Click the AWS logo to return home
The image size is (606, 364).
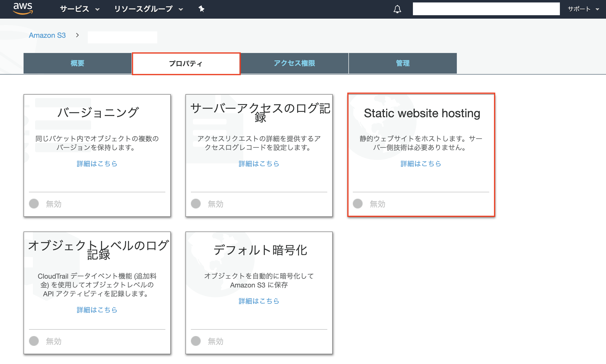pos(23,9)
